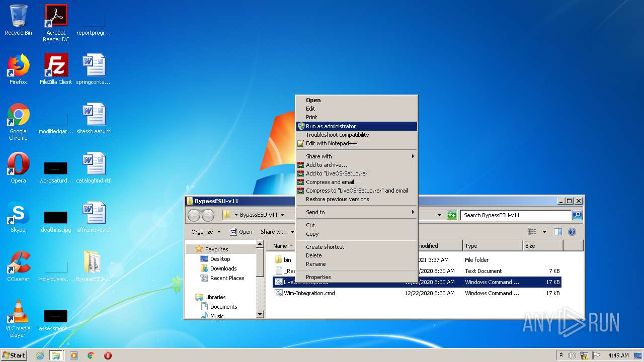
Task: Choose Edit in context menu
Action: (x=357, y=109)
